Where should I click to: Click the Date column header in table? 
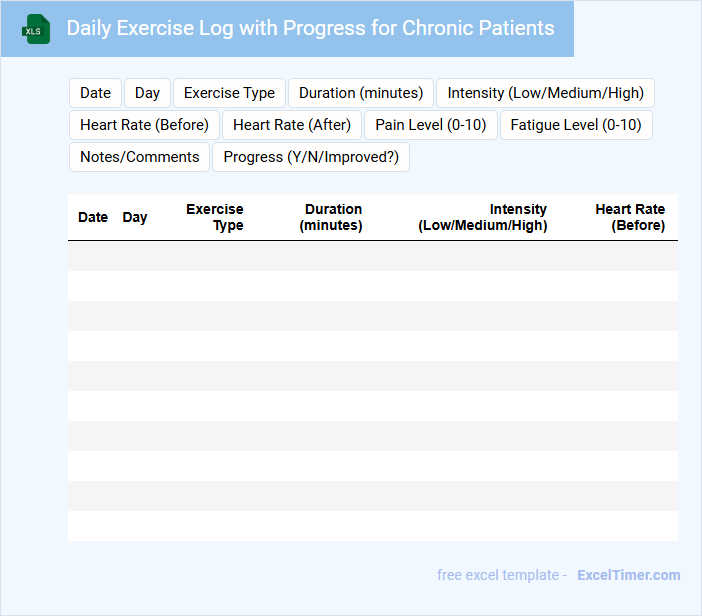click(93, 217)
